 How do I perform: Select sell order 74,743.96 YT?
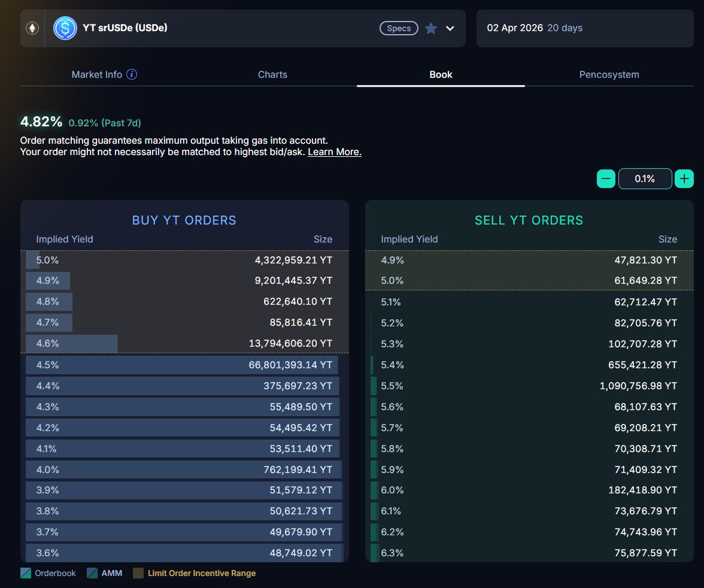pos(529,532)
